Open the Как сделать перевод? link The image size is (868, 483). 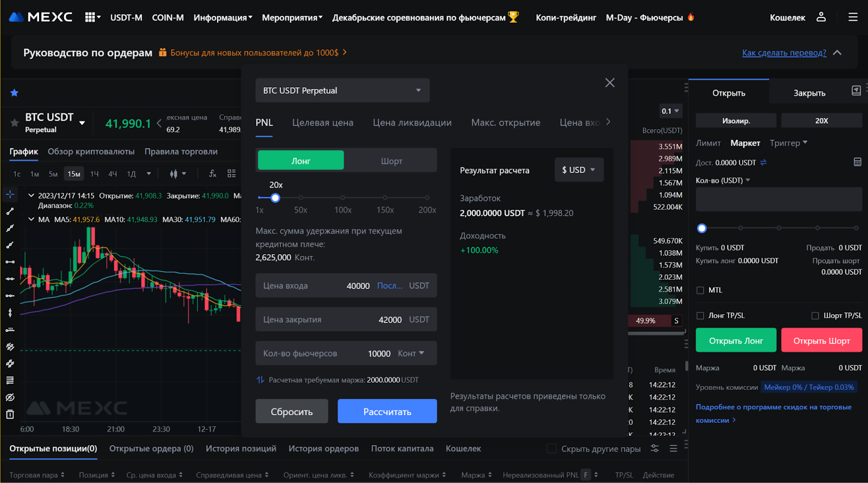tap(784, 53)
